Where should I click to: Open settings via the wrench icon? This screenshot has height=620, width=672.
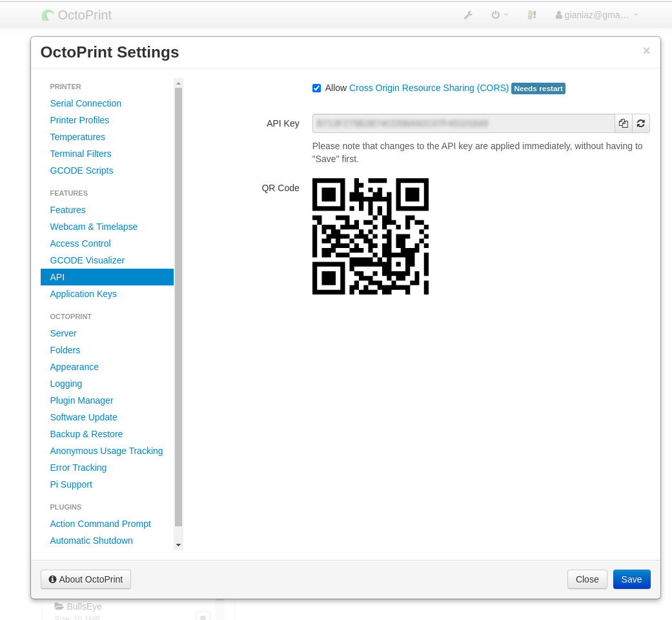point(468,15)
